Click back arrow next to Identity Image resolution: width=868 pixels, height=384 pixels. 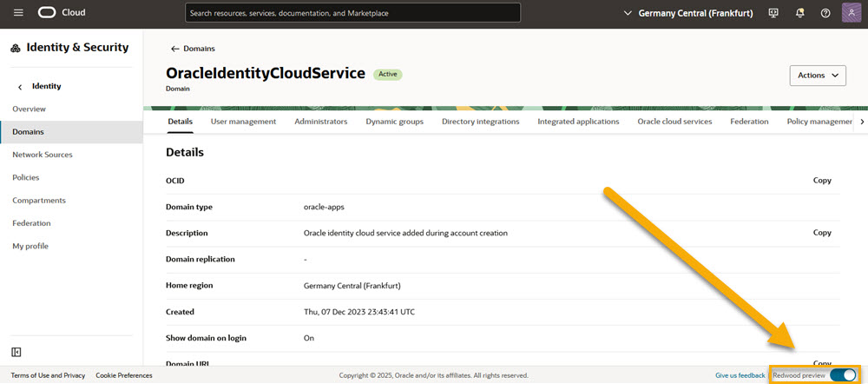click(21, 87)
